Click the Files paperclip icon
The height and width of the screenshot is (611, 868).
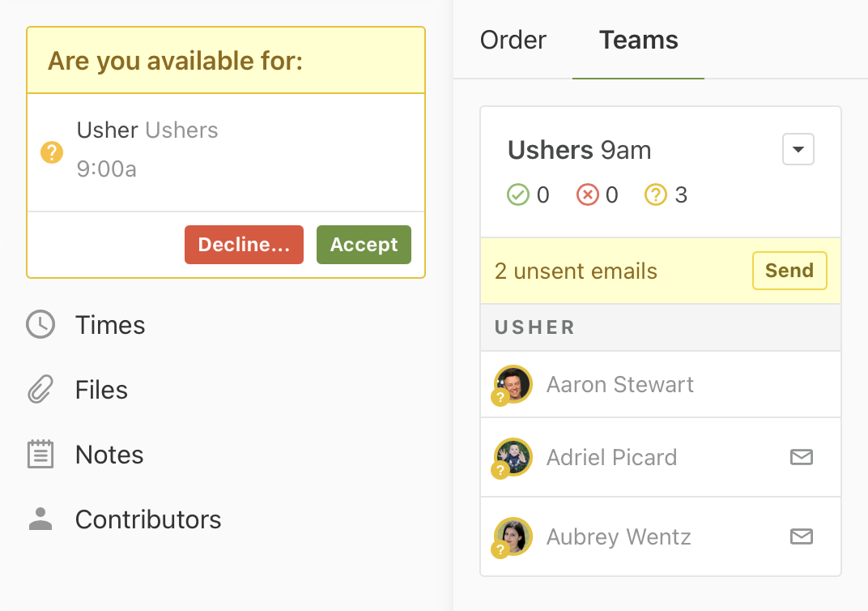(x=40, y=390)
